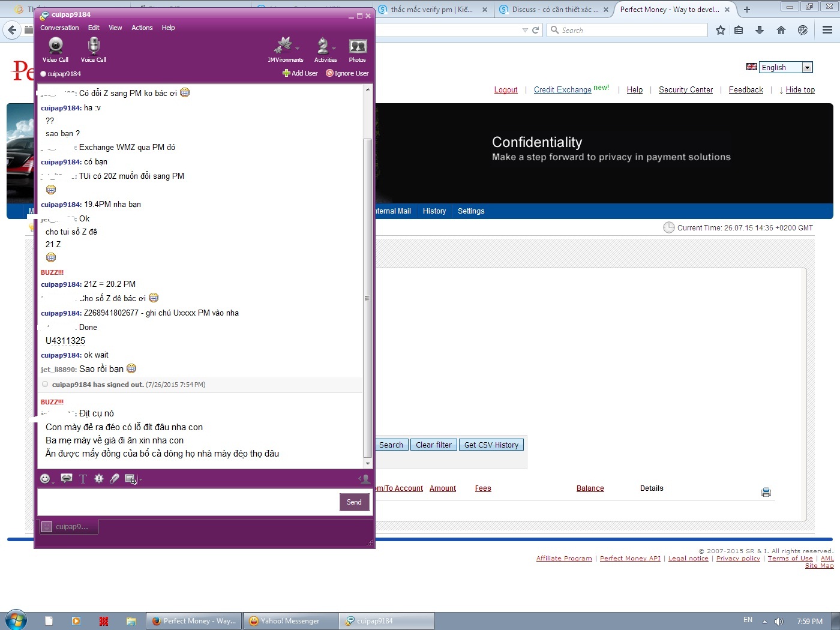Click the contact display icon above Send
Screen dimensions: 840x630
coord(364,478)
